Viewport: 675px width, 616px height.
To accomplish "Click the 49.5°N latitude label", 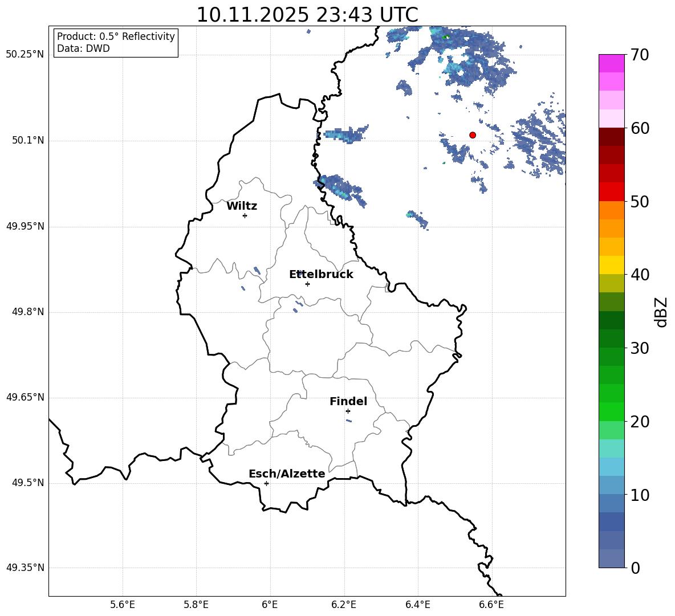I will [27, 483].
